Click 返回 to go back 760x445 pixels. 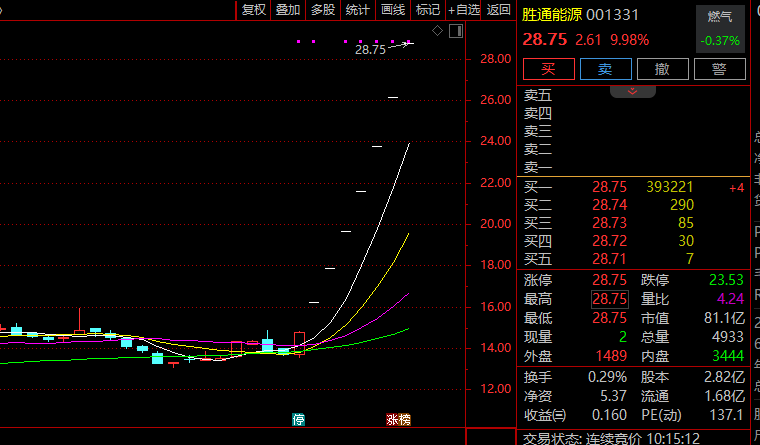(498, 10)
